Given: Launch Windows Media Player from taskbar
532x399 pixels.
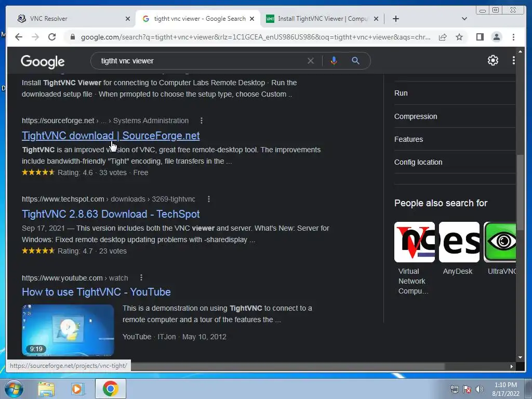Looking at the screenshot, I should point(78,389).
